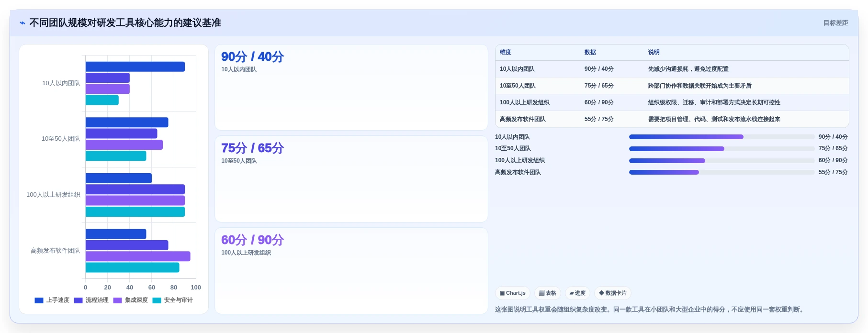Click the 说明 column header
Screen dimensions: 868x333
click(x=654, y=52)
